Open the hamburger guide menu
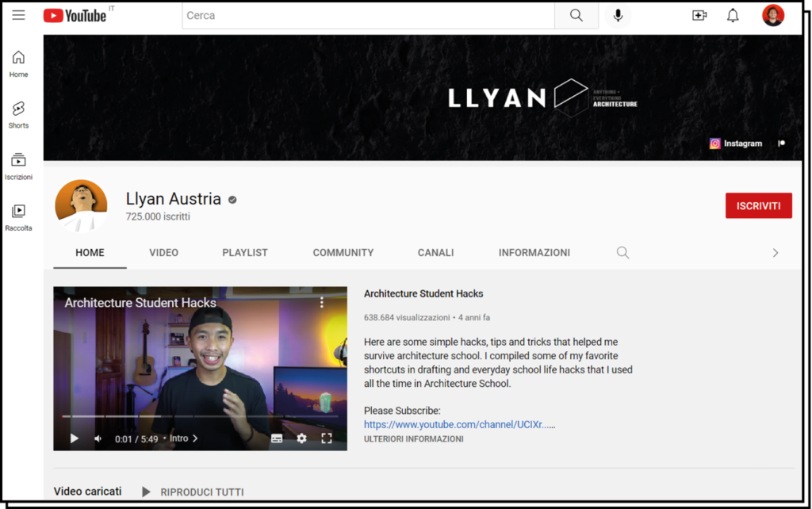Viewport: 812px width, 509px height. pyautogui.click(x=18, y=15)
